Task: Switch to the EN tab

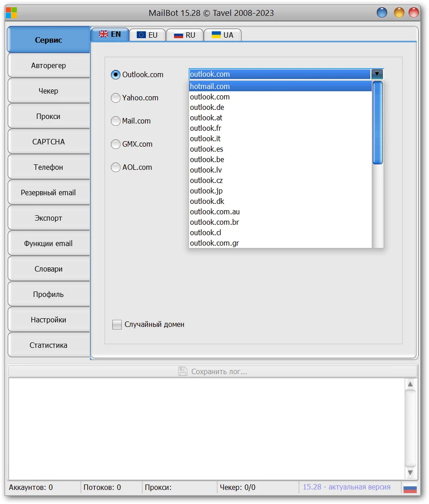Action: click(110, 35)
